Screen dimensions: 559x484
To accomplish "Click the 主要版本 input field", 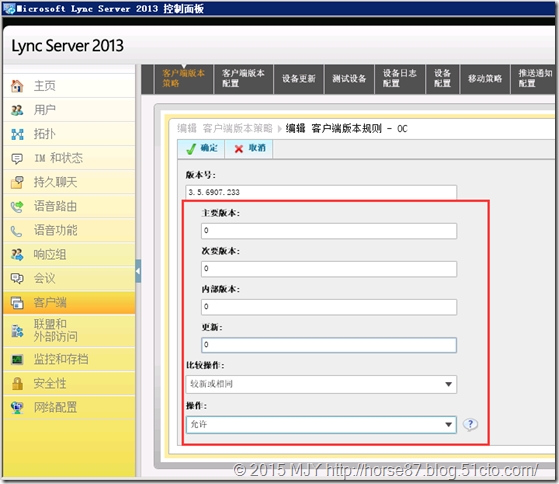I will pos(329,231).
